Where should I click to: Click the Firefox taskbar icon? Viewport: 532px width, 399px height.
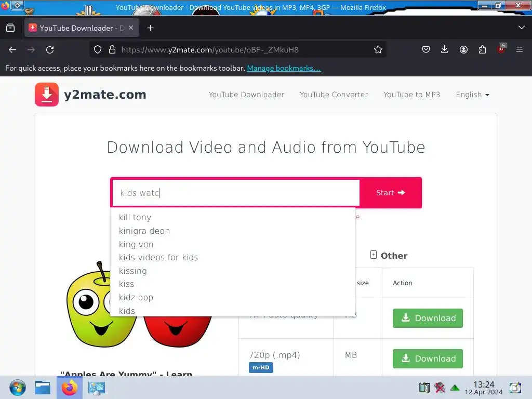coord(70,388)
